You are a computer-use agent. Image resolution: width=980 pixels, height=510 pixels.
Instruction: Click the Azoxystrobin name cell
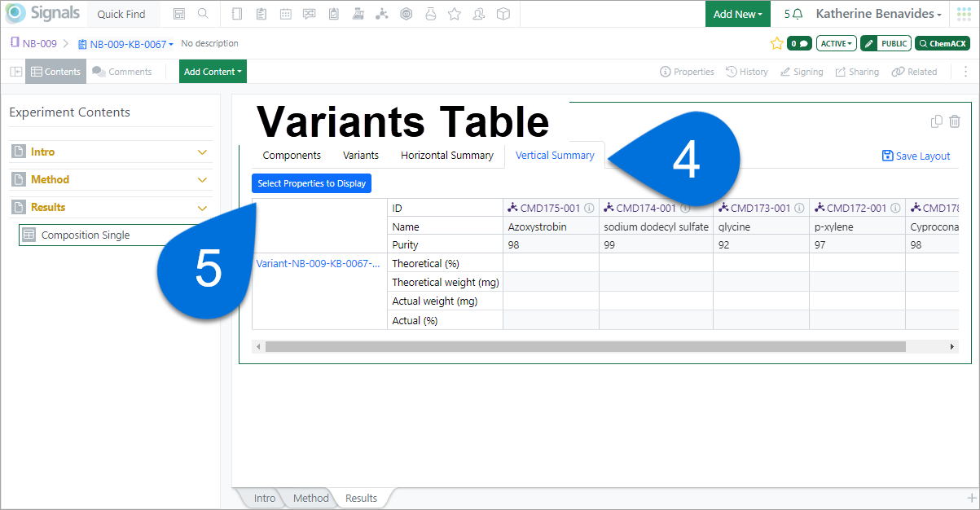[551, 226]
